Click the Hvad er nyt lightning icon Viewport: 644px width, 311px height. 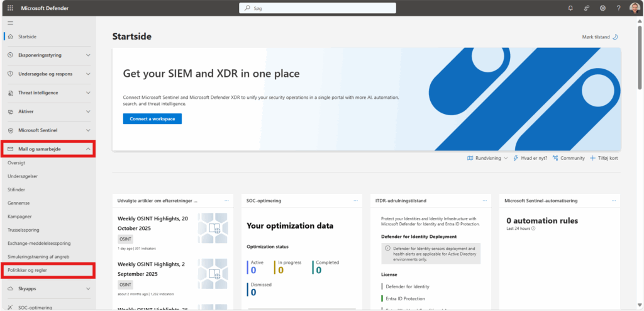[x=516, y=158]
